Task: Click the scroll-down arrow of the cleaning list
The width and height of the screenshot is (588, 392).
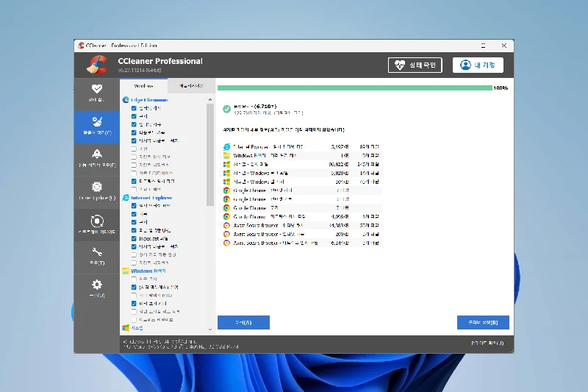Action: [x=210, y=329]
